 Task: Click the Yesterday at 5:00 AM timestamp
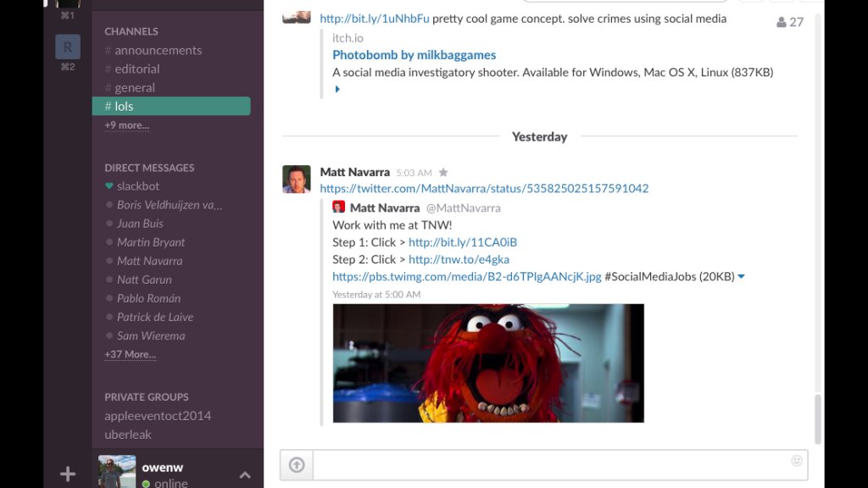[x=376, y=294]
